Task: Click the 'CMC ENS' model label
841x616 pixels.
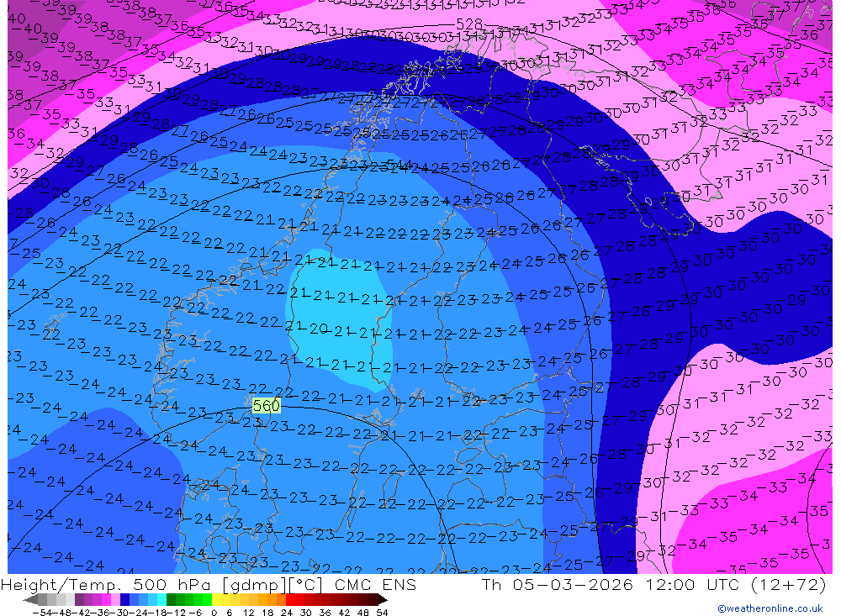Action: 375,584
